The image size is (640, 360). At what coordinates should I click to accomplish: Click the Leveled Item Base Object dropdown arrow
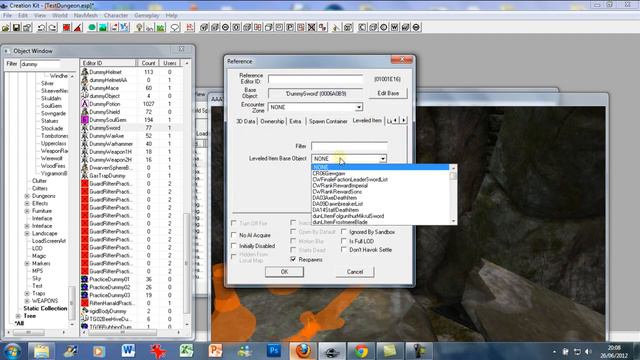382,158
